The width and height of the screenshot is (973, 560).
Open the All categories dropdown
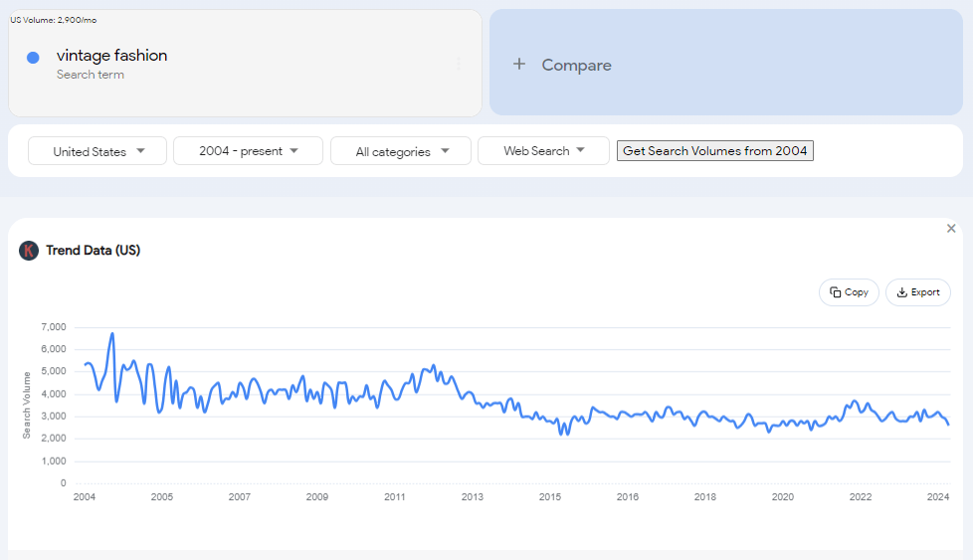click(x=401, y=151)
